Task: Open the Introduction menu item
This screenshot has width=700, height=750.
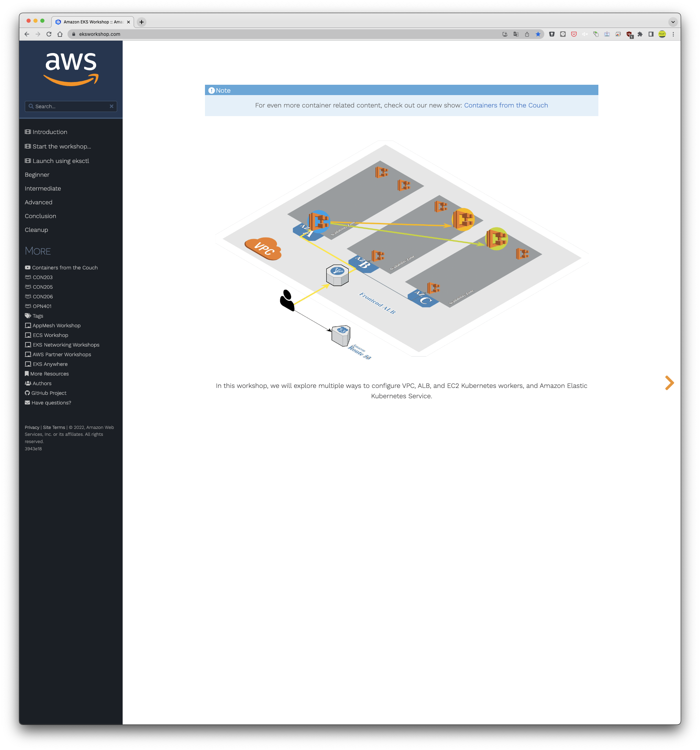Action: [x=49, y=132]
